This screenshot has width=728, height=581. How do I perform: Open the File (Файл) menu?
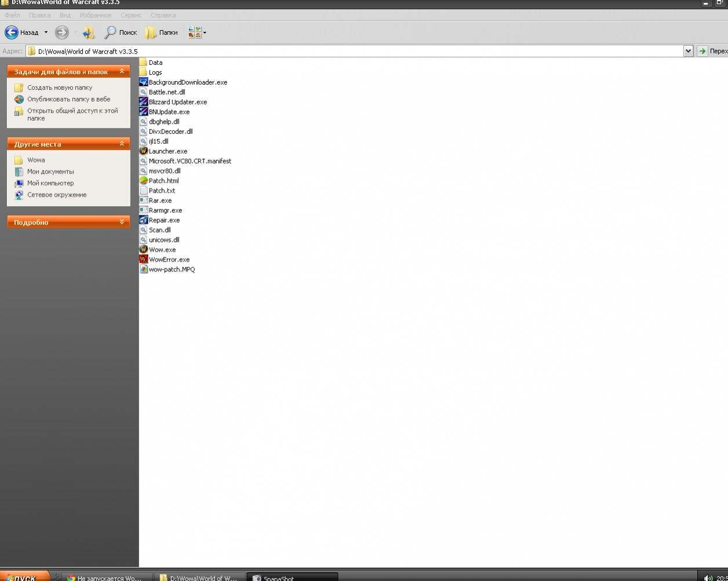click(12, 15)
